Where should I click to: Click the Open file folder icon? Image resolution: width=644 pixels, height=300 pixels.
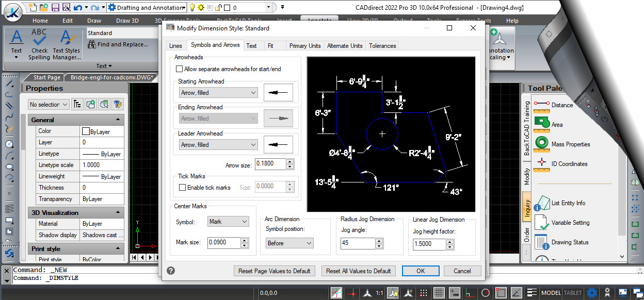(x=44, y=8)
